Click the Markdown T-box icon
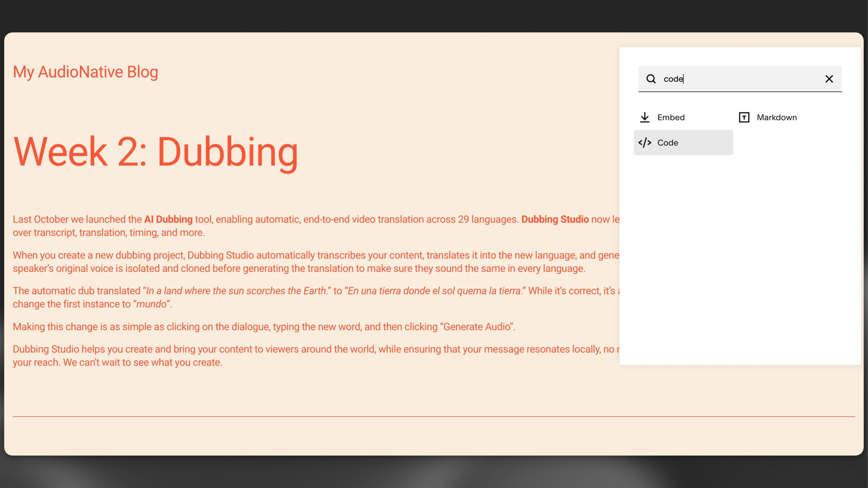868x488 pixels. 744,117
